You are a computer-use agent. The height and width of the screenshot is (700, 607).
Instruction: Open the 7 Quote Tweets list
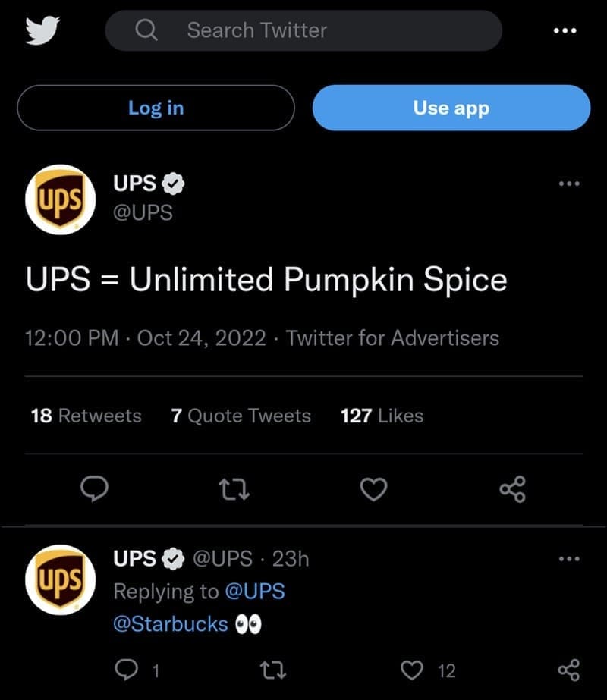(241, 416)
